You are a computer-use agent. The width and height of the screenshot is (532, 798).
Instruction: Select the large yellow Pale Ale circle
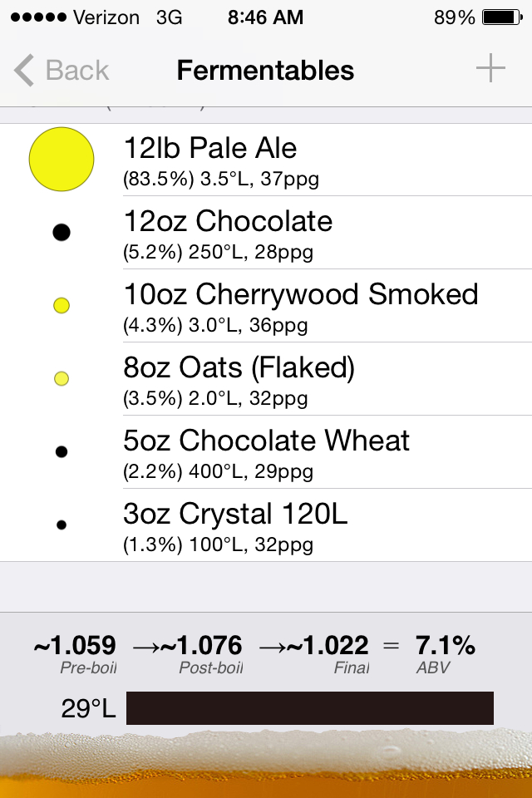pyautogui.click(x=62, y=160)
